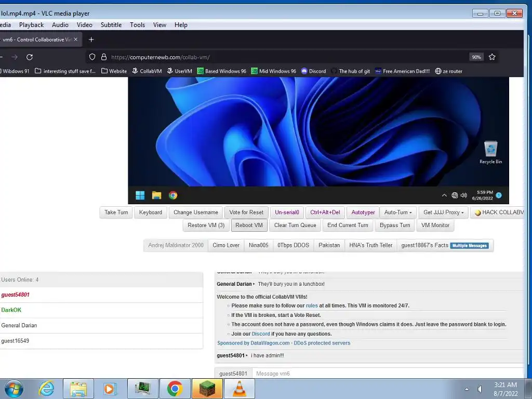Click the Keyboard button
532x399 pixels.
[151, 212]
